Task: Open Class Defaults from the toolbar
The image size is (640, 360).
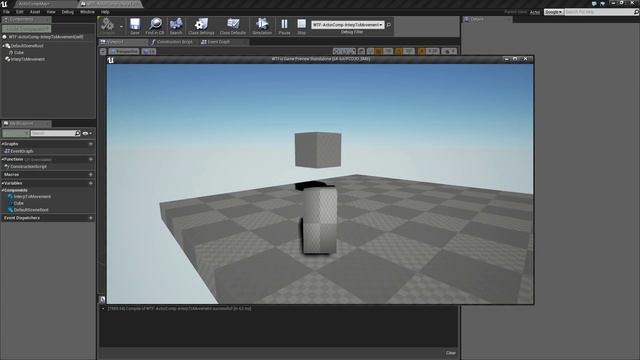Action: point(233,26)
